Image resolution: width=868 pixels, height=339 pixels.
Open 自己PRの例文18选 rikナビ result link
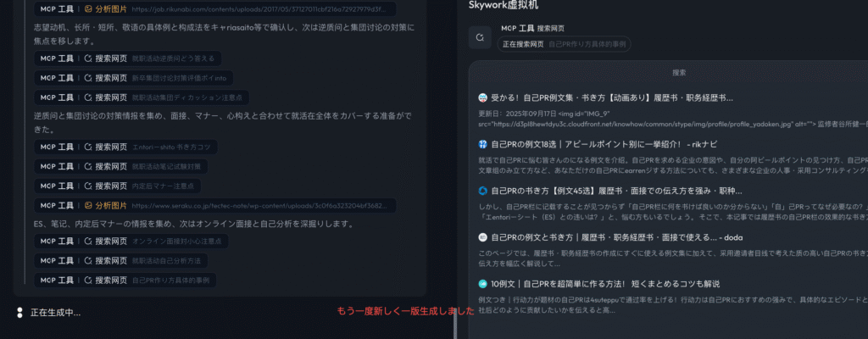pyautogui.click(x=604, y=144)
